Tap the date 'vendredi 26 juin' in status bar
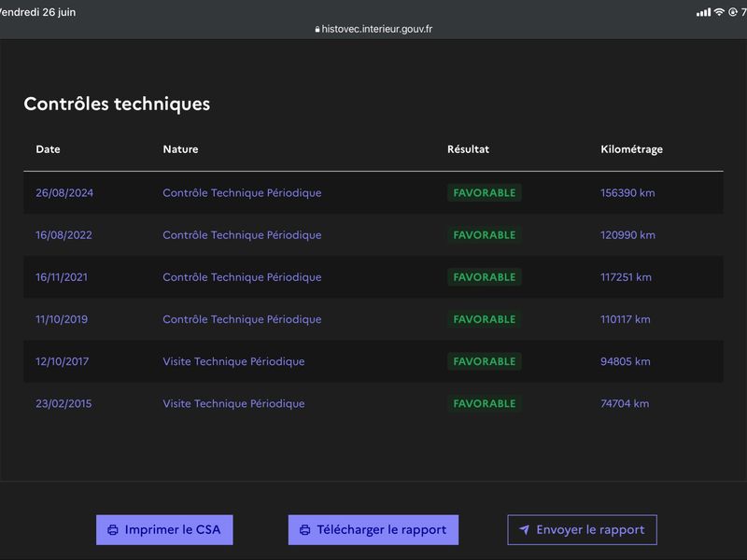747x560 pixels. coord(36,12)
